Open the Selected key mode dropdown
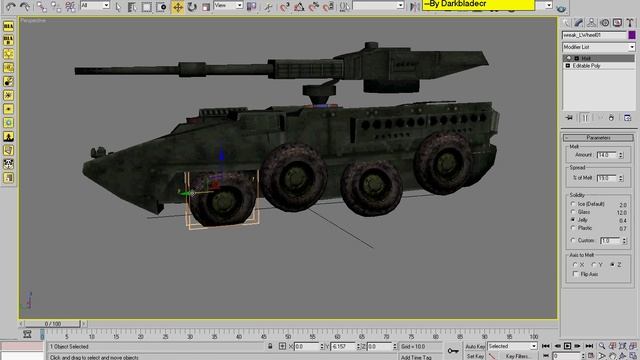The height and width of the screenshot is (360, 640). [x=512, y=346]
